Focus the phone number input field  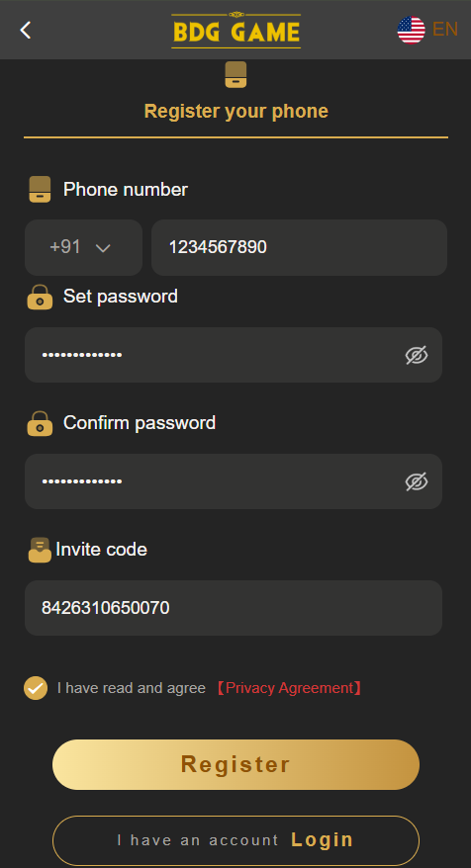(299, 247)
